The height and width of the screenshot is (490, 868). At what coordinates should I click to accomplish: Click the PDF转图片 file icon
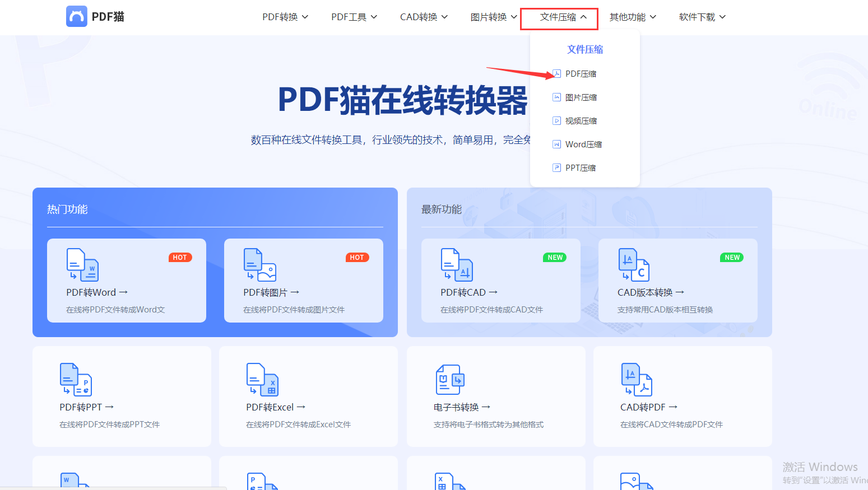[260, 264]
